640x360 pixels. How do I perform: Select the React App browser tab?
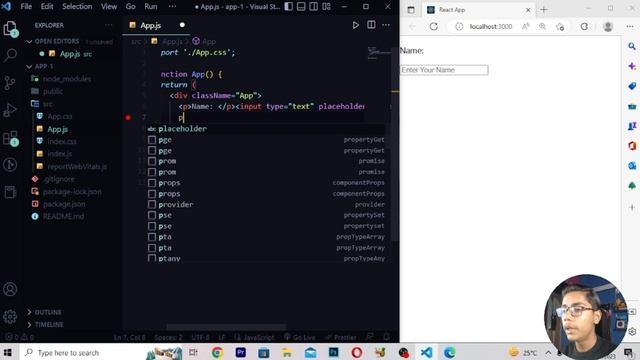(478, 10)
